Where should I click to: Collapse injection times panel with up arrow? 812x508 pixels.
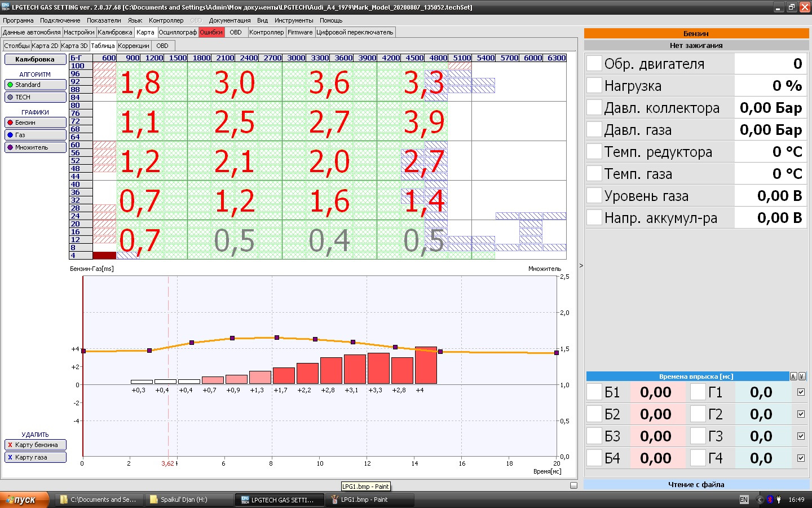tap(793, 376)
